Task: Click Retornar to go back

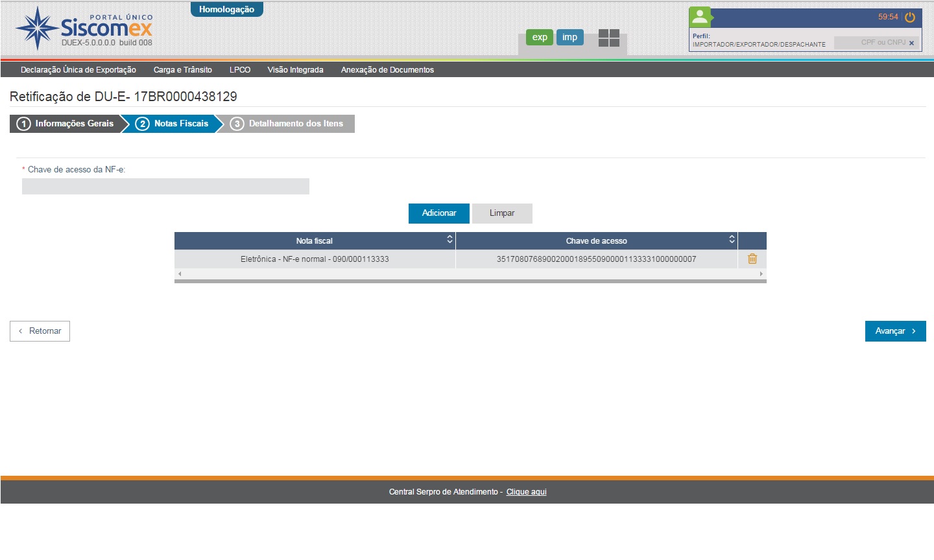Action: 40,331
